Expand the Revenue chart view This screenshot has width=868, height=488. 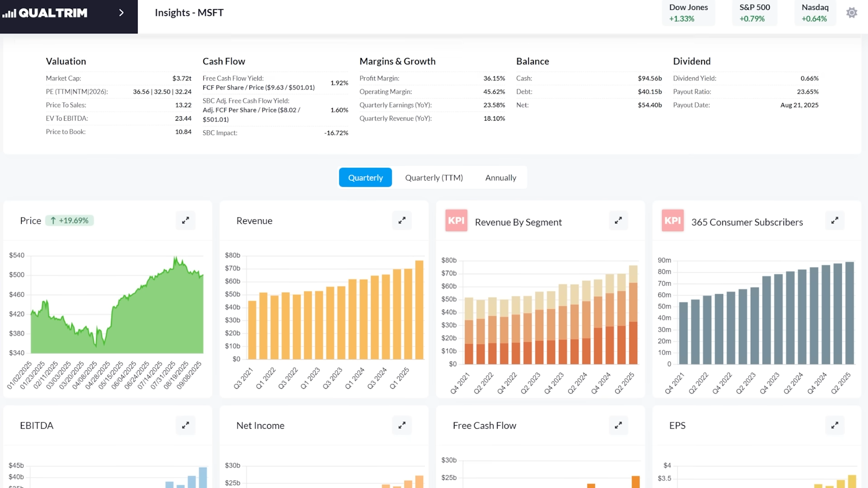(401, 220)
